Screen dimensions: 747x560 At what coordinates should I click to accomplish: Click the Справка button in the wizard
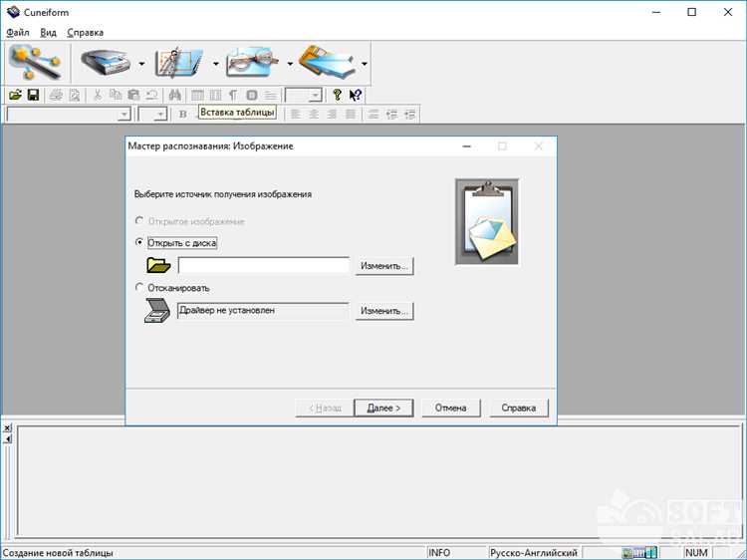519,408
